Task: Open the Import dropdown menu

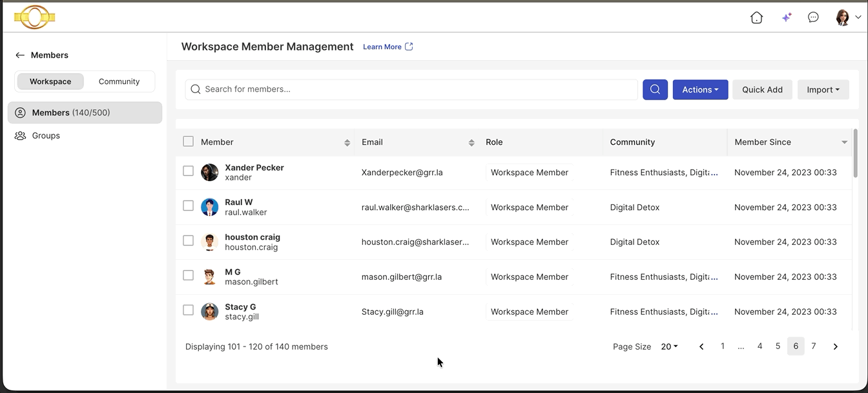Action: [823, 89]
